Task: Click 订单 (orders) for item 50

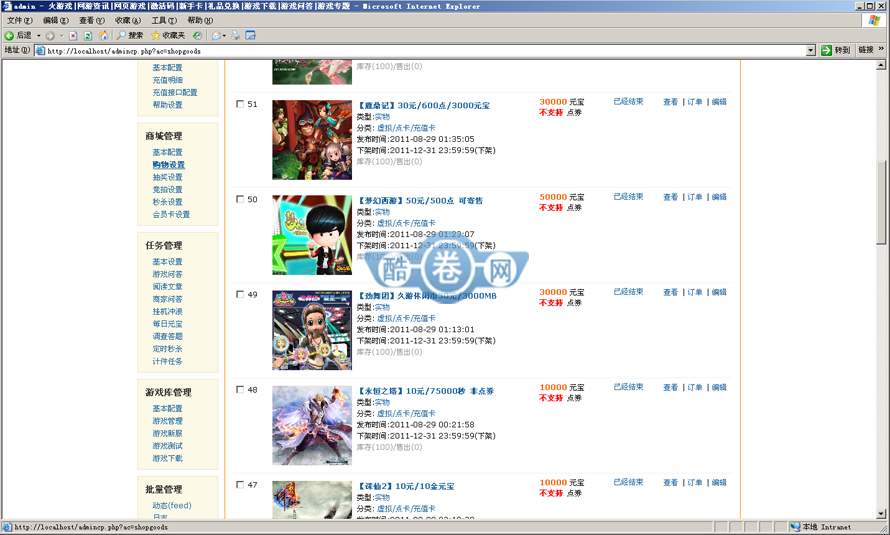Action: click(695, 197)
